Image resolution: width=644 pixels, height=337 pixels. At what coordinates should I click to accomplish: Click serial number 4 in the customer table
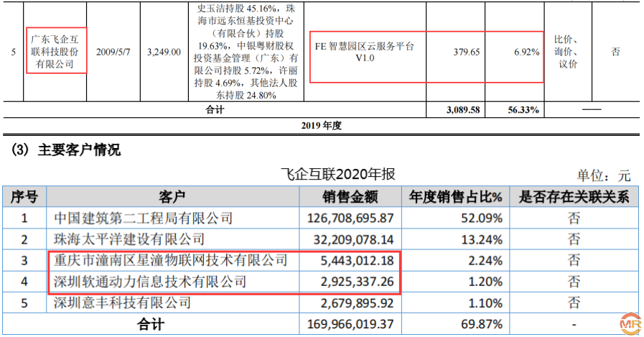tap(24, 282)
